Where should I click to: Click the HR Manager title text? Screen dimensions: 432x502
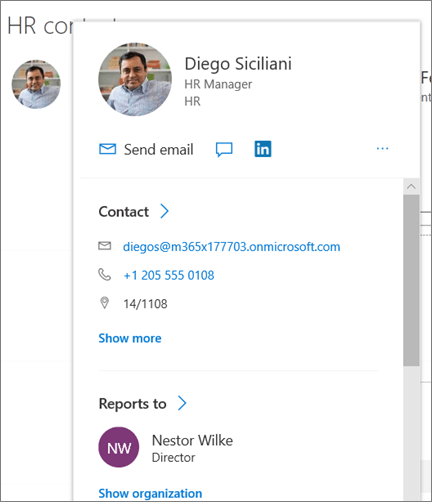[218, 84]
